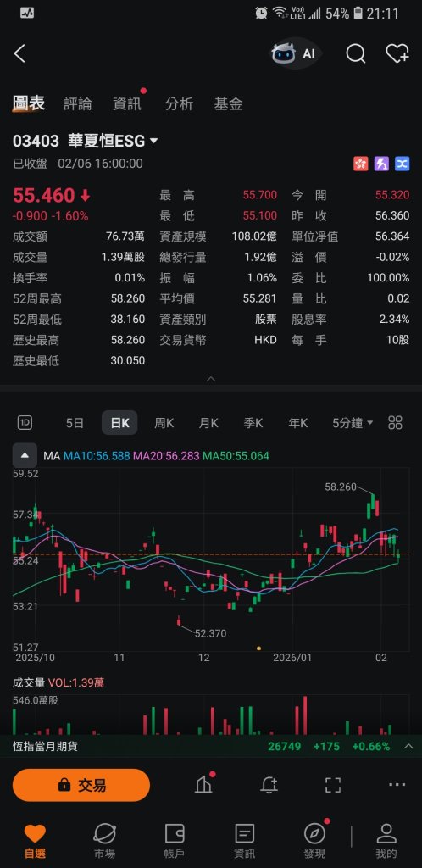The height and width of the screenshot is (868, 422).
Task: Tap the 成交額 76.73萬 value
Action: click(125, 236)
